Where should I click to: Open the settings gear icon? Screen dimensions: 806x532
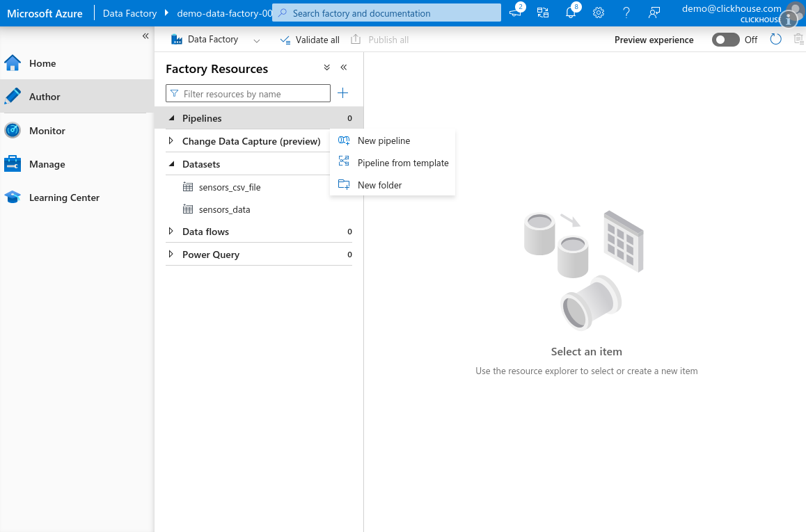tap(598, 13)
